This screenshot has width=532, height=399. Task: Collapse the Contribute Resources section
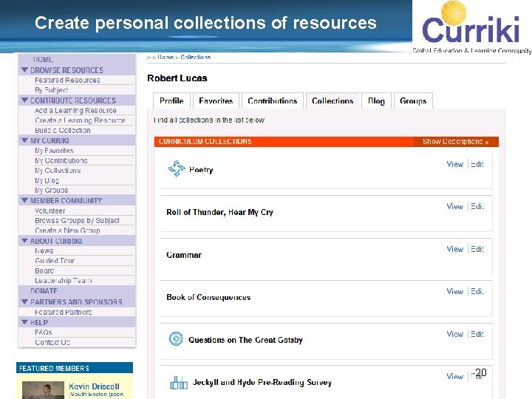point(24,100)
